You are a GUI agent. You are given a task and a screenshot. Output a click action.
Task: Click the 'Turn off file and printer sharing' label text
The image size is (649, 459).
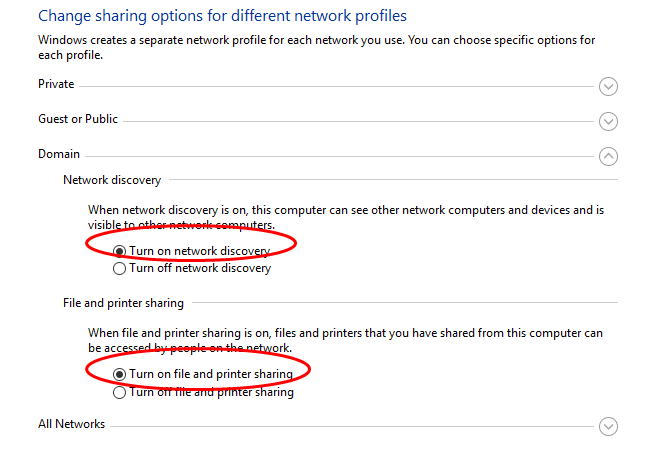pos(211,392)
